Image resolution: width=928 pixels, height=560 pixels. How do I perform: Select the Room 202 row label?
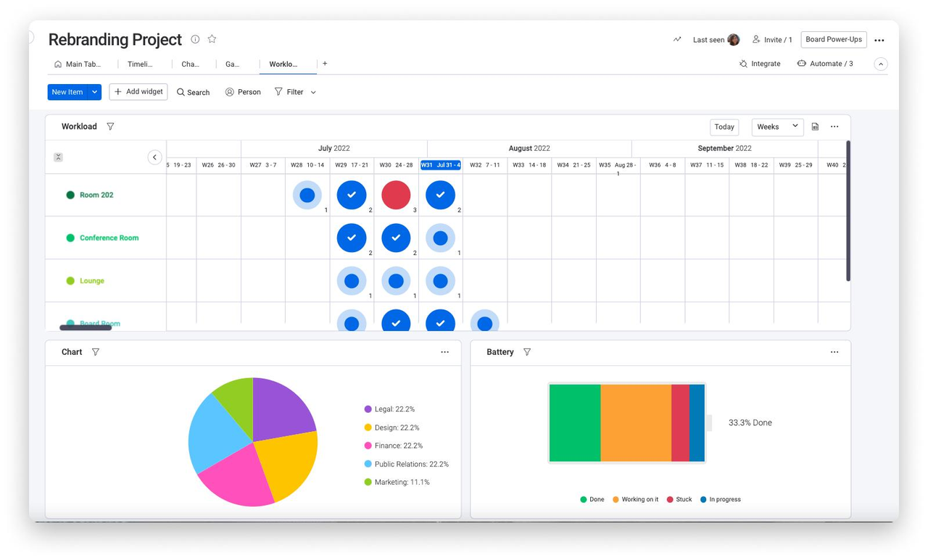(96, 195)
